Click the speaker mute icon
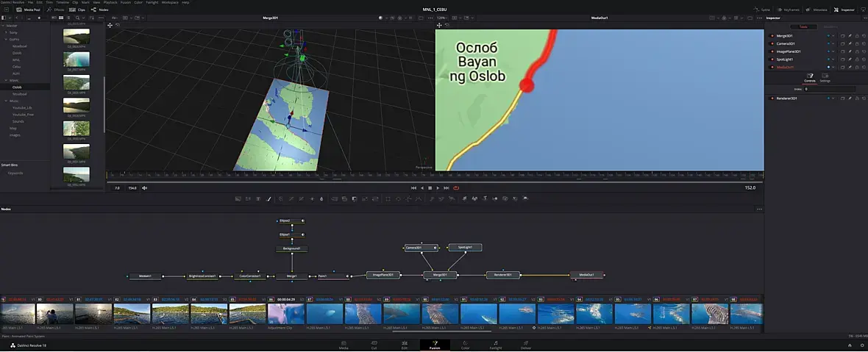Viewport: 868px width, 352px height. [x=144, y=188]
